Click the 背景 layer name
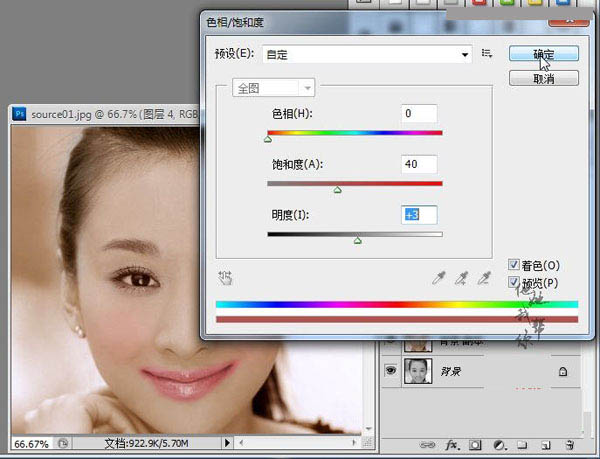 point(450,371)
